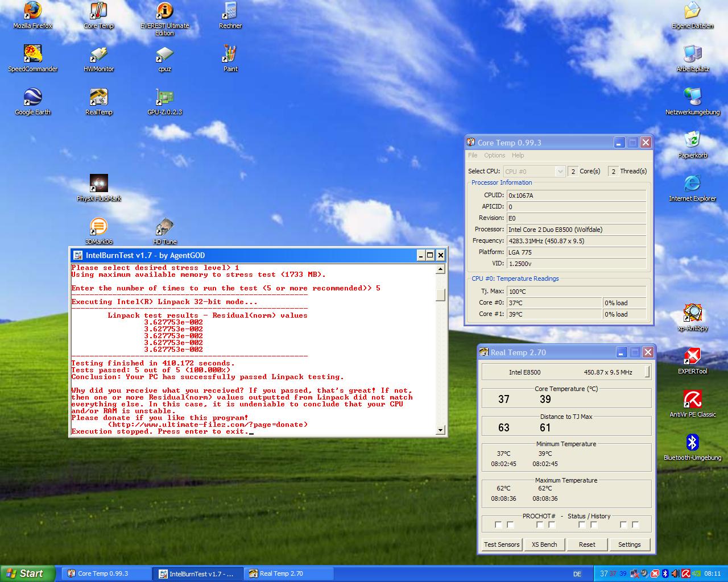Image resolution: width=728 pixels, height=582 pixels.
Task: Open the Rechner calculator icon
Action: point(230,15)
